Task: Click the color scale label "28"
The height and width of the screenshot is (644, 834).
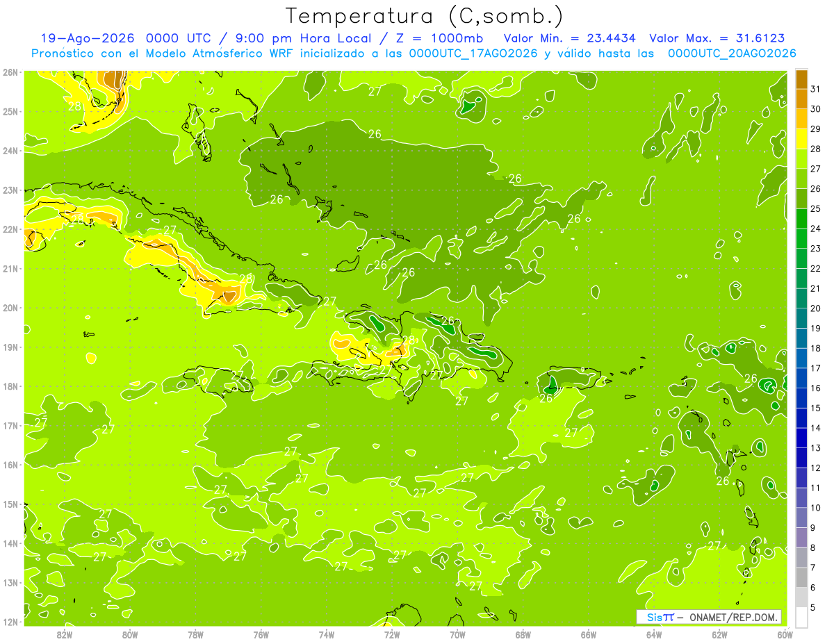Action: tap(816, 149)
